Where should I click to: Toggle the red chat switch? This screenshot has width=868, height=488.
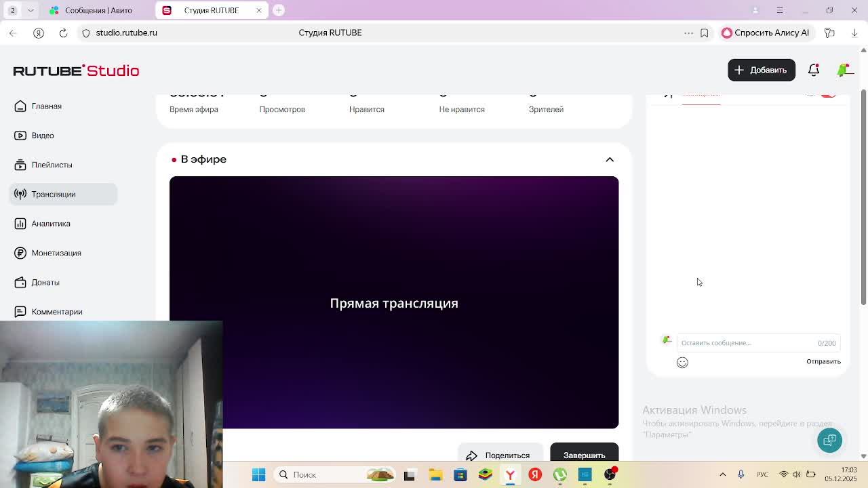click(828, 96)
